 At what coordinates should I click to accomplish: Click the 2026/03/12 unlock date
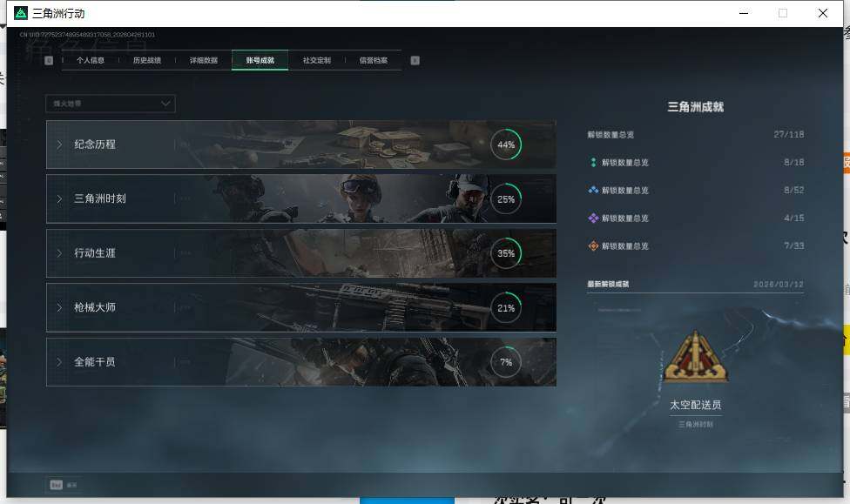pos(779,284)
